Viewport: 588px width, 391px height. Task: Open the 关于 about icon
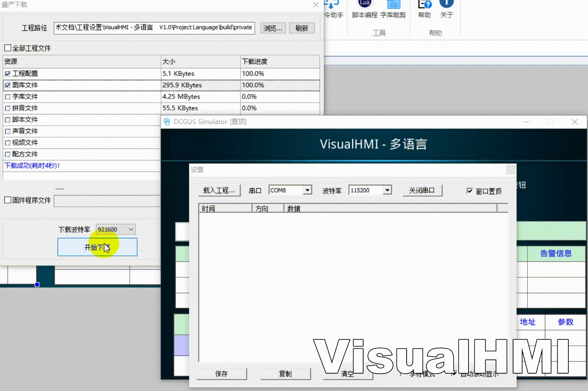446,9
